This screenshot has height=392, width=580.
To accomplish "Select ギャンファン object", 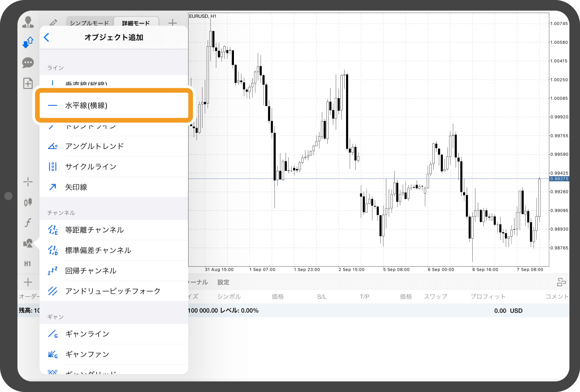I will pos(114,354).
